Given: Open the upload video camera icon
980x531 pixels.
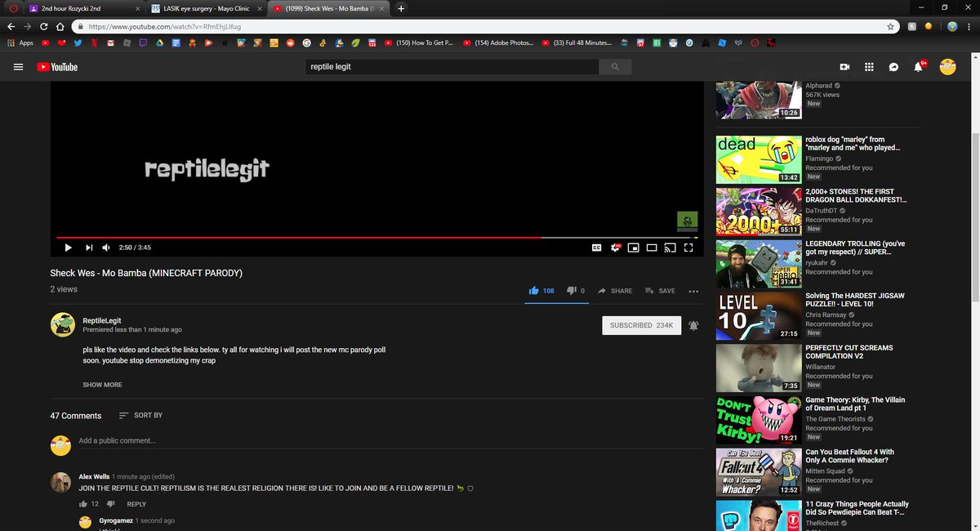Looking at the screenshot, I should [x=844, y=67].
